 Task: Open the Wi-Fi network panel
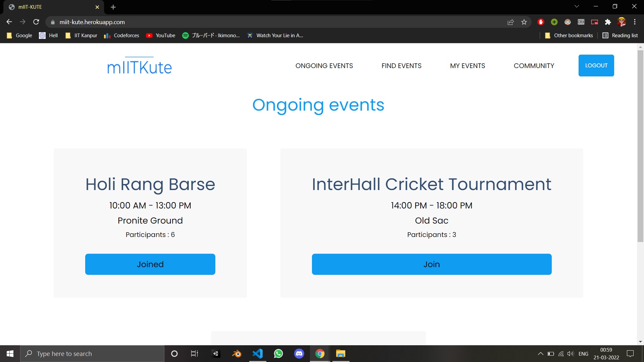(x=561, y=354)
